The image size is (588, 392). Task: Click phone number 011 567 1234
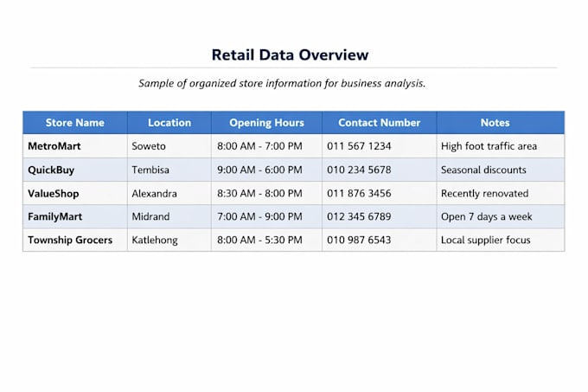point(359,146)
